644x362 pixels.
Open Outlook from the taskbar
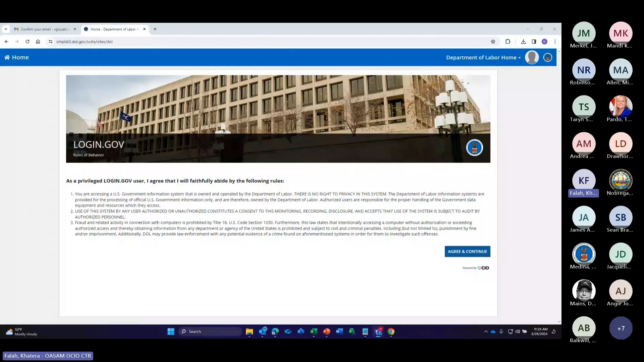click(x=263, y=331)
